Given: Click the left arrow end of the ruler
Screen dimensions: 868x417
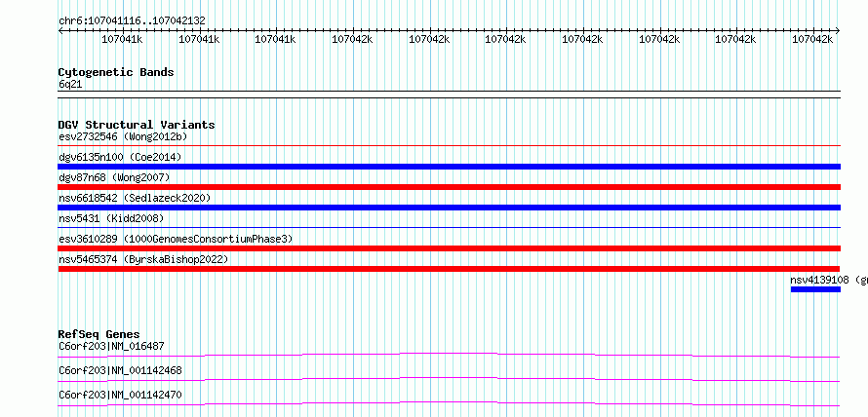Looking at the screenshot, I should tap(60, 30).
